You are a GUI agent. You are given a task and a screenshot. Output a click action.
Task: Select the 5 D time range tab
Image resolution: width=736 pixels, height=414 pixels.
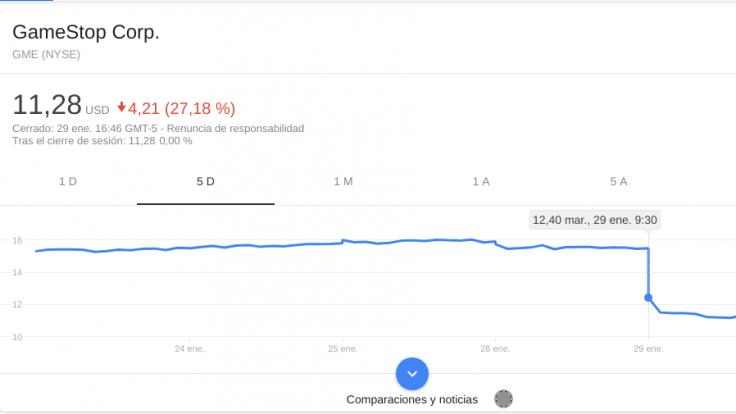point(206,181)
